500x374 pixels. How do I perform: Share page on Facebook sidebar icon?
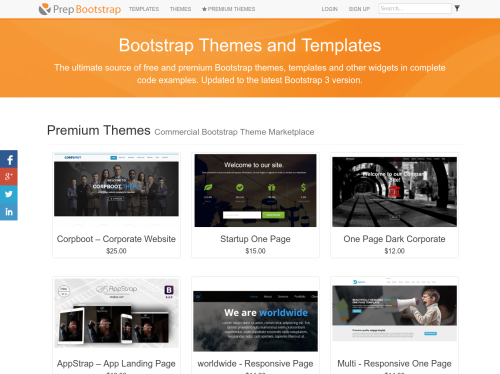9,159
